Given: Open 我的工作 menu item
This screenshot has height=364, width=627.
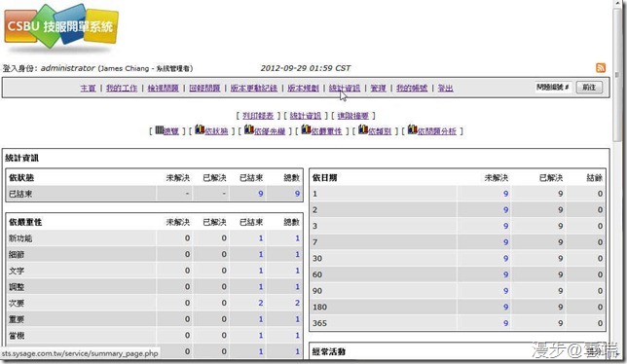Looking at the screenshot, I should 122,88.
